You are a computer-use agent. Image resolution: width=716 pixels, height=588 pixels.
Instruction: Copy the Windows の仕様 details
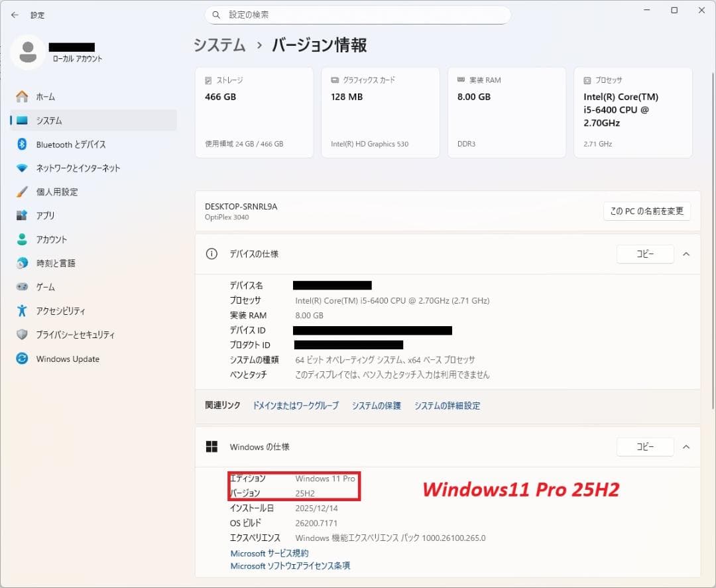[x=645, y=447]
